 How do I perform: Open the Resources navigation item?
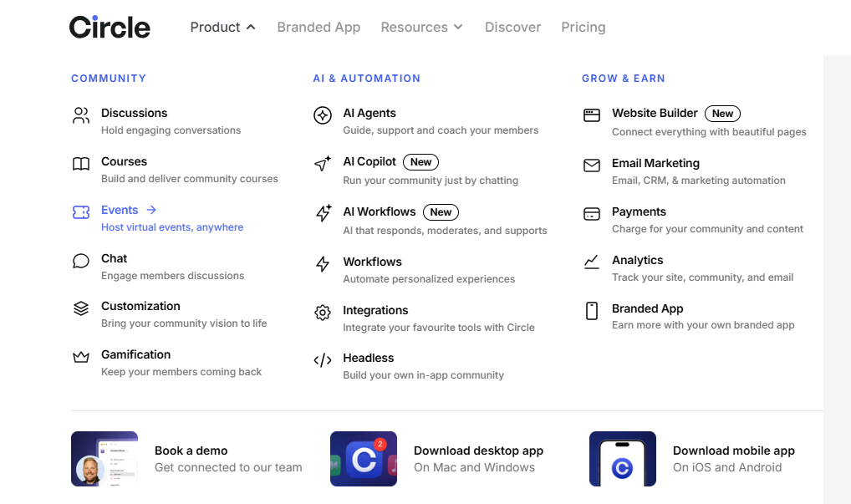(414, 27)
